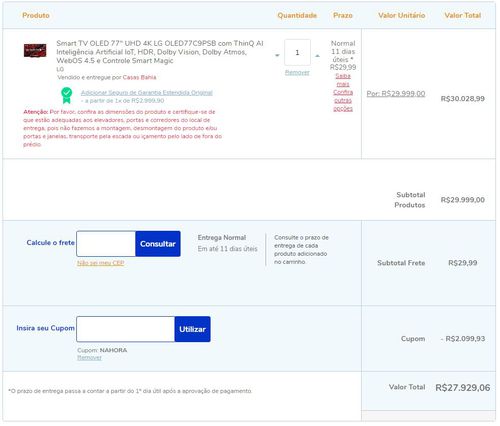Focus the quantity field showing 1
500x426 pixels.
pyautogui.click(x=297, y=52)
